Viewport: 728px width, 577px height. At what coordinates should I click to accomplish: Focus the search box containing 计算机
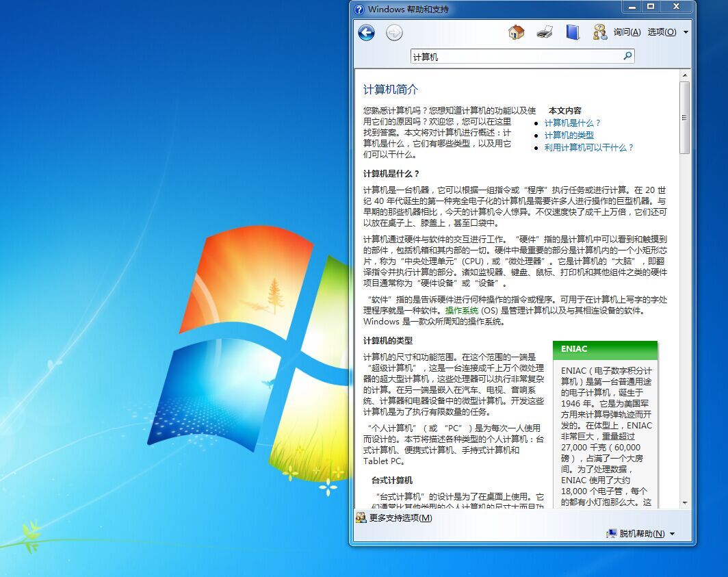tap(522, 57)
